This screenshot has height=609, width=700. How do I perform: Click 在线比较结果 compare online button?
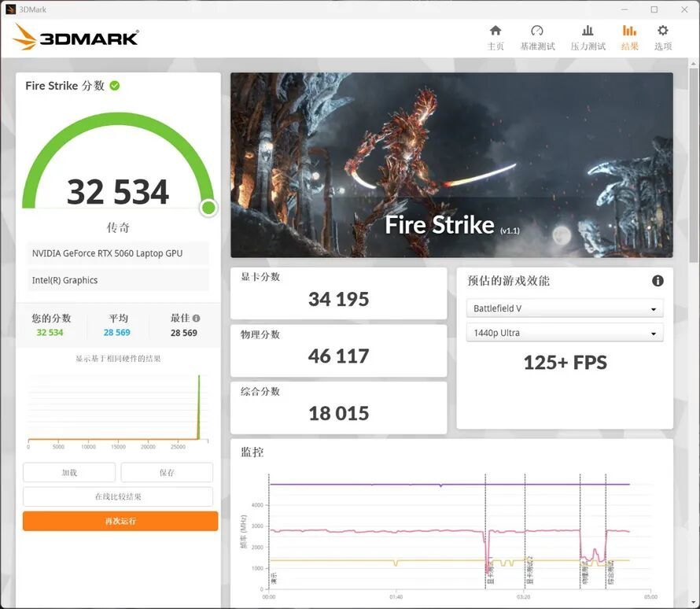(x=118, y=496)
